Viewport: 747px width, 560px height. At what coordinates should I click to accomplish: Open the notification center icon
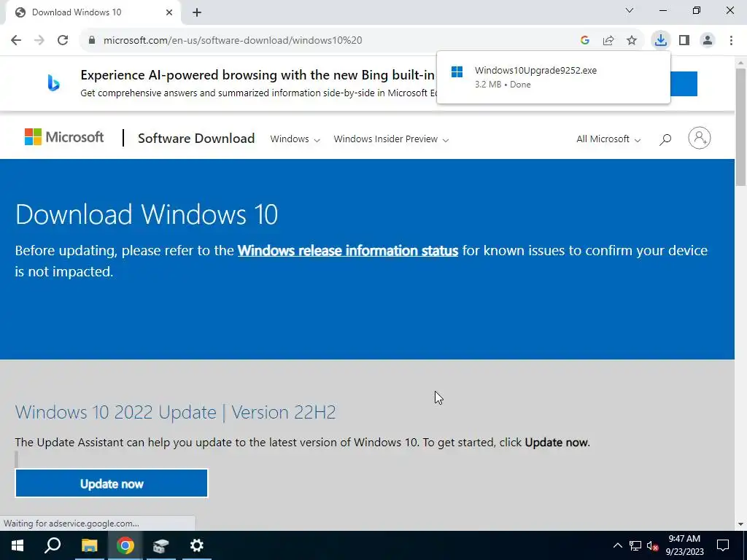point(723,545)
